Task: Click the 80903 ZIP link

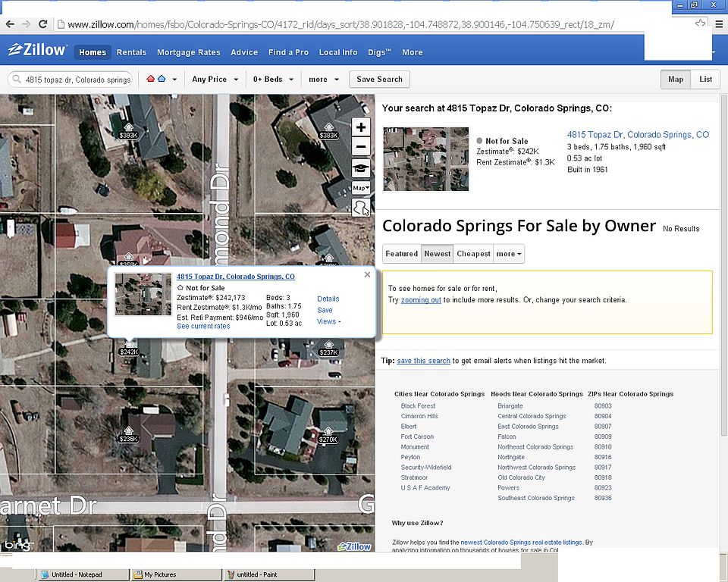Action: pyautogui.click(x=603, y=406)
